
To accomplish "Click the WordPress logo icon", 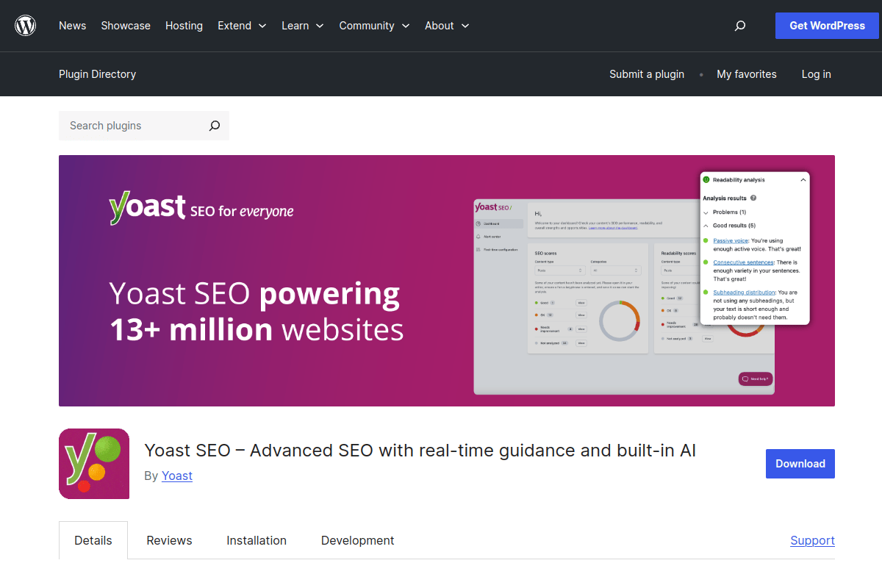I will click(x=25, y=25).
